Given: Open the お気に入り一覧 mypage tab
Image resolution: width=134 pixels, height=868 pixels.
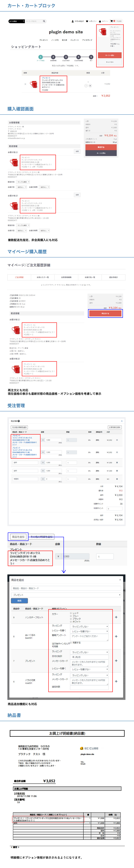Looking at the screenshot, I should click(43, 277).
